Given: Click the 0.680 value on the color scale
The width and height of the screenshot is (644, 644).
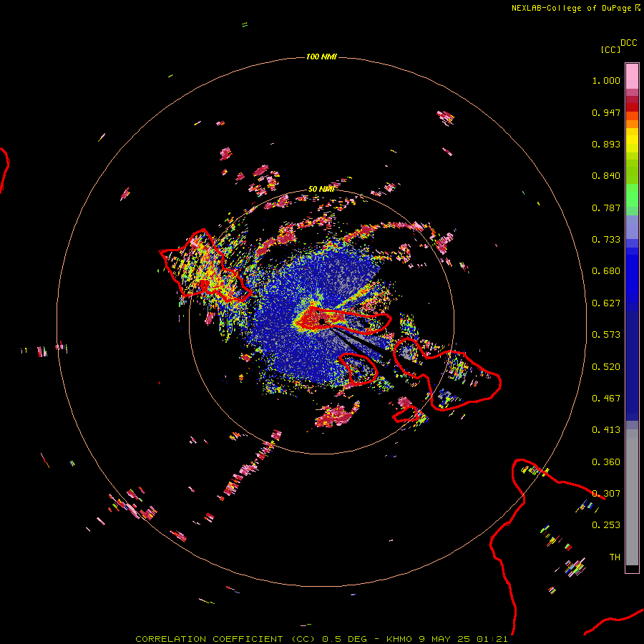Looking at the screenshot, I should [x=606, y=271].
